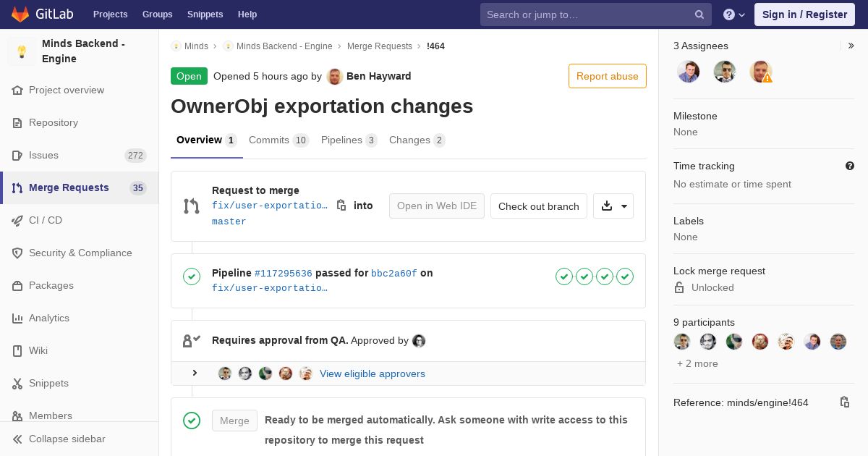Click the Merge button
The width and height of the screenshot is (868, 456).
pyautogui.click(x=234, y=421)
